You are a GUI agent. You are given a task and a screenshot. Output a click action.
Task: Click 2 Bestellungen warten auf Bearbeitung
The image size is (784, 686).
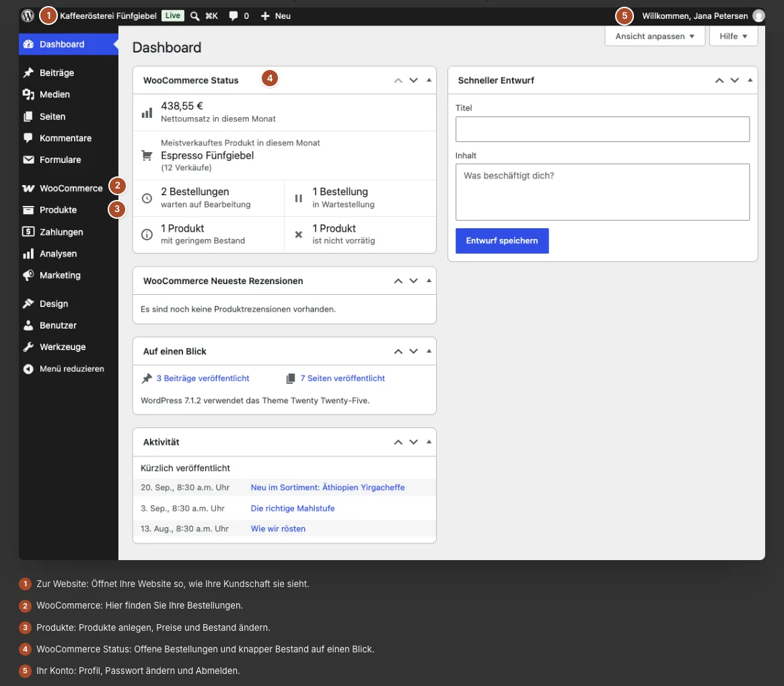[x=209, y=198]
